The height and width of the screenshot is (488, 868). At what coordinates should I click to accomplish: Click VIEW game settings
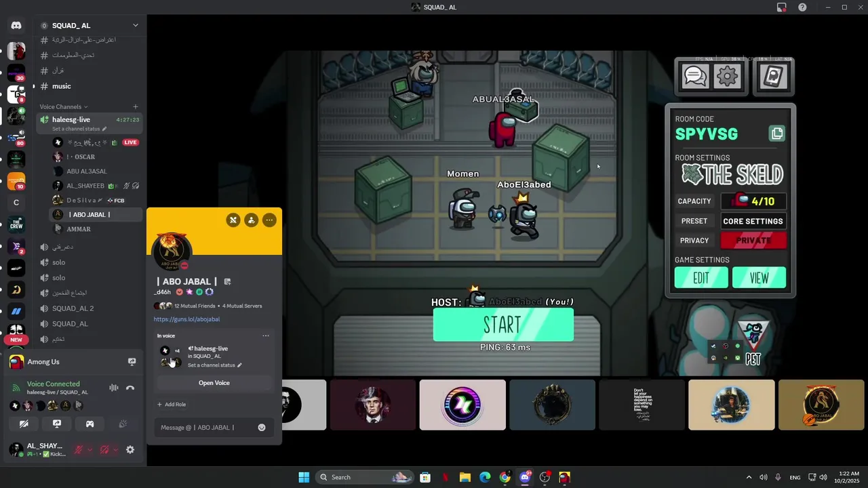coord(759,278)
